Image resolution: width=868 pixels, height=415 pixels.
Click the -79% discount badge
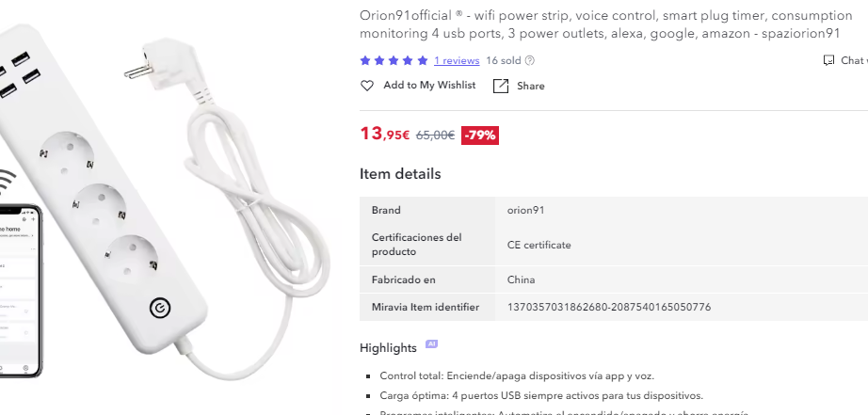480,135
